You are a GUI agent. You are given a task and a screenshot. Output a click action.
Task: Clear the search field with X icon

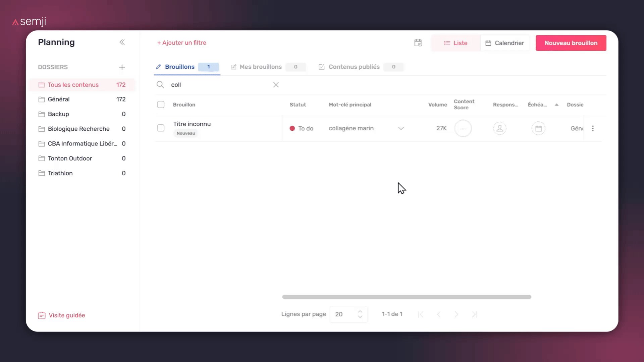point(276,85)
